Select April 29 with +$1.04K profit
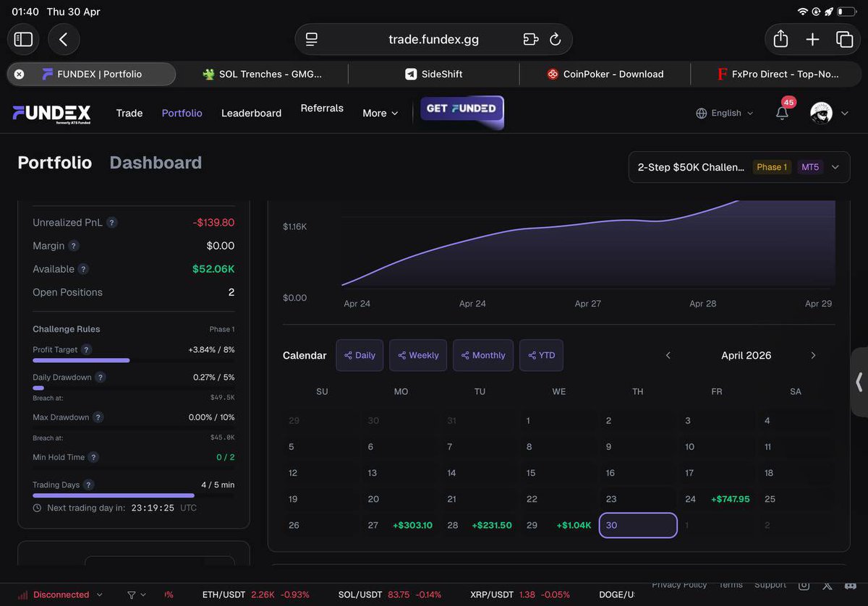This screenshot has height=606, width=868. [558, 525]
